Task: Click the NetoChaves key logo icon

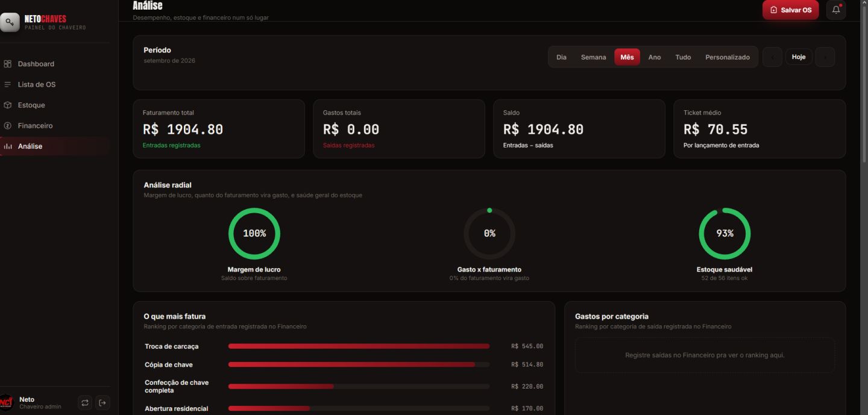Action: point(9,22)
